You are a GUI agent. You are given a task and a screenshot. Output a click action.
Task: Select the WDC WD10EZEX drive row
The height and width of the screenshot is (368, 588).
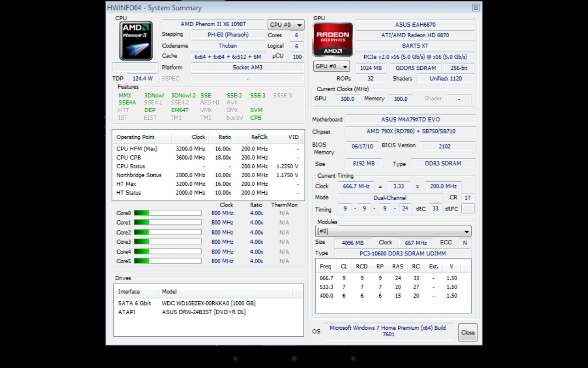point(209,303)
